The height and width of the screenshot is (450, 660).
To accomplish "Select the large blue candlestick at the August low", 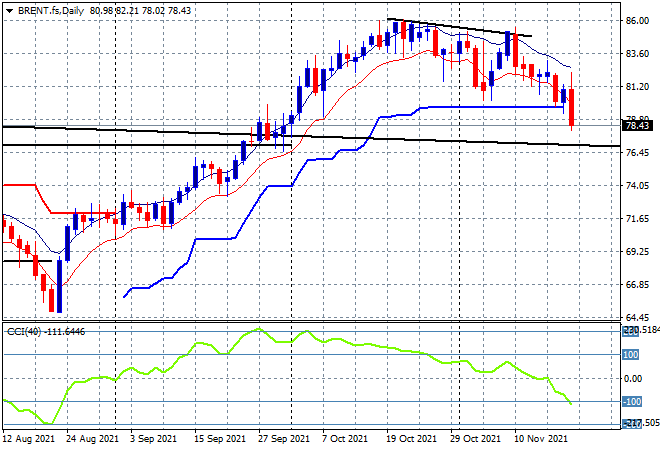I will pos(59,286).
